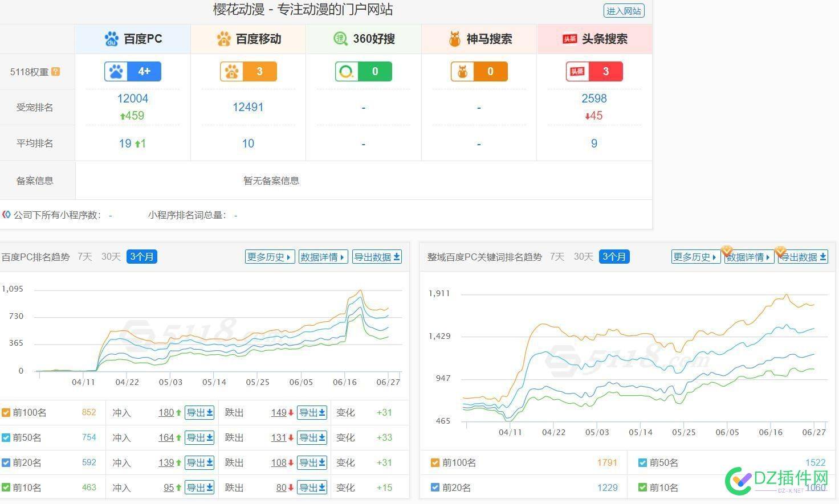Export 冲入 data for 前100名 row
The height and width of the screenshot is (504, 839).
(199, 413)
